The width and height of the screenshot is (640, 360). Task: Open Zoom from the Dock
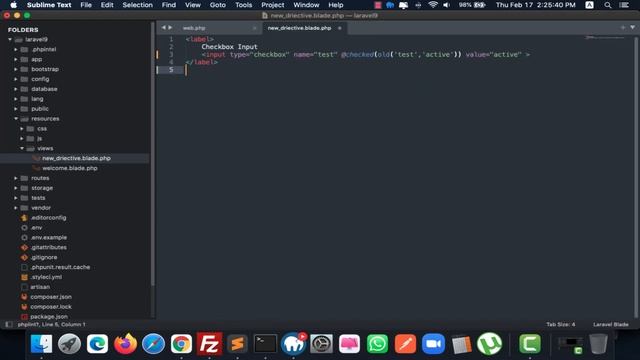tap(433, 344)
